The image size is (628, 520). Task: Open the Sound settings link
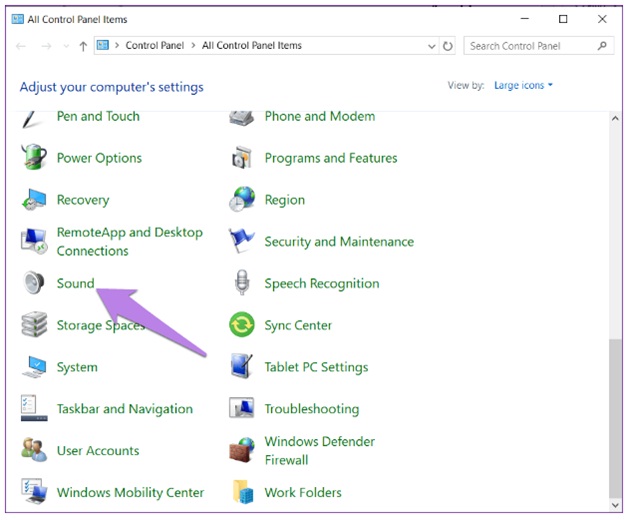tap(75, 283)
